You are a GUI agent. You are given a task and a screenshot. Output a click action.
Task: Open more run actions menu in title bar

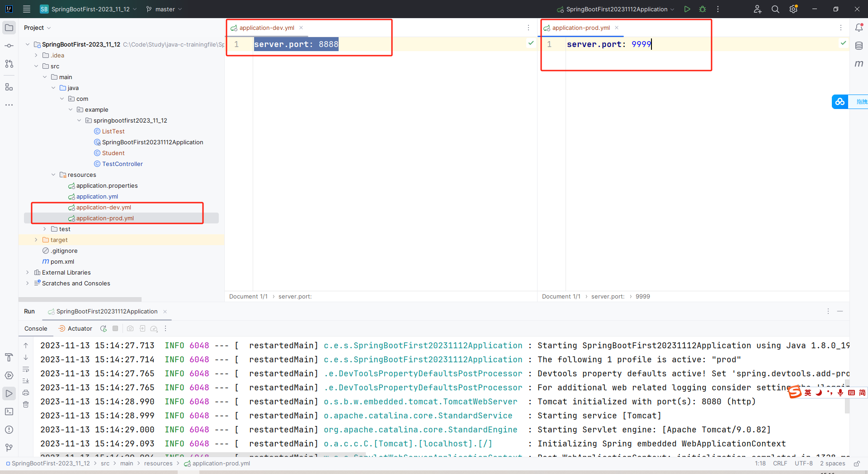click(718, 9)
